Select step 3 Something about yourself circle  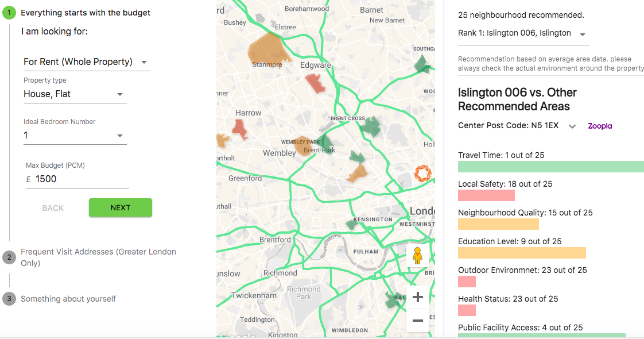(x=10, y=299)
